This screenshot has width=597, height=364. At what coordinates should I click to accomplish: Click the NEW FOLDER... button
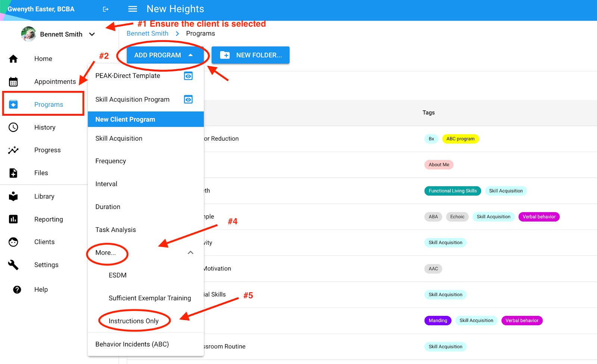coord(250,55)
